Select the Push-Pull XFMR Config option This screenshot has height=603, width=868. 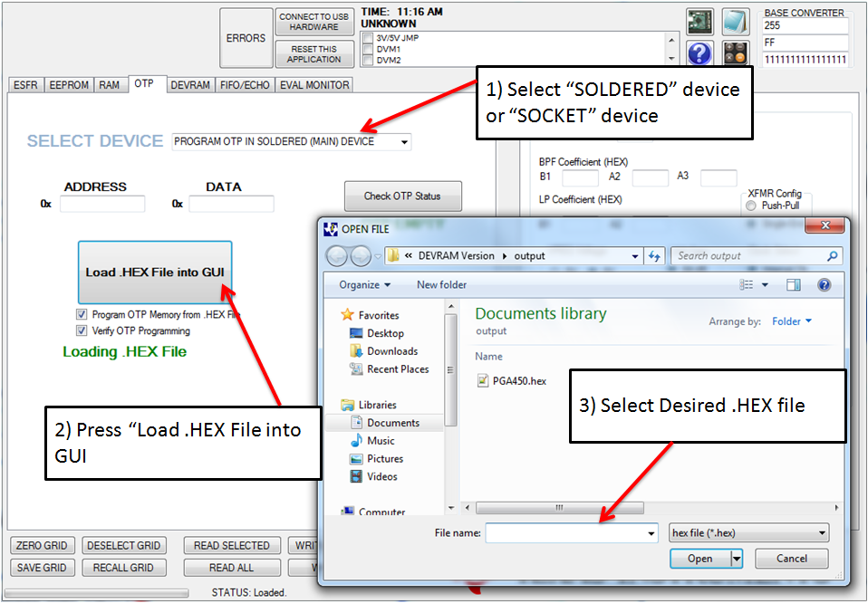pyautogui.click(x=752, y=206)
